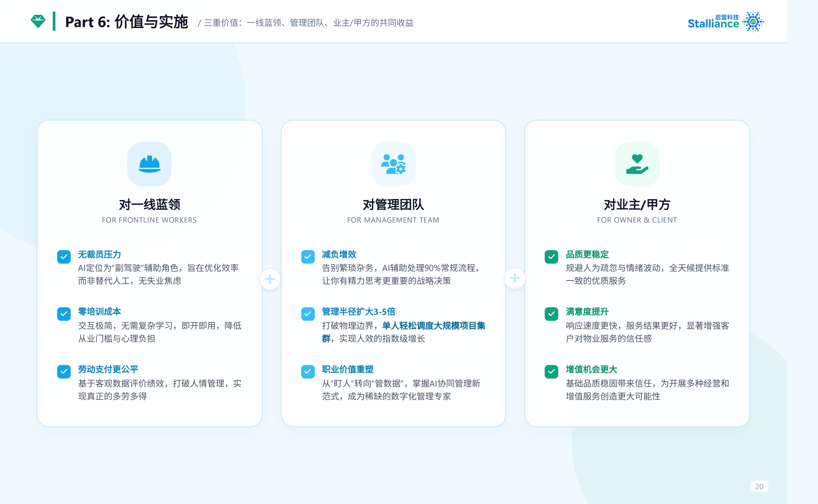Viewport: 818px width, 504px height.
Task: Click the Stalliance logo
Action: (713, 23)
